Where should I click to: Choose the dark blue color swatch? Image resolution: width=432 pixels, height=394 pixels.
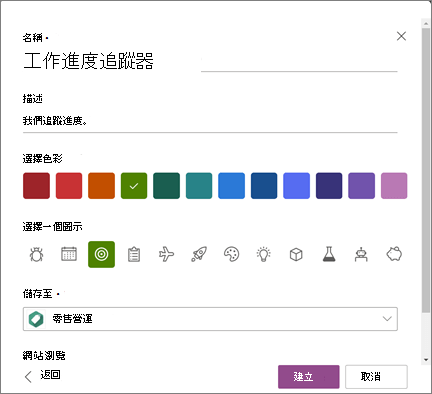pyautogui.click(x=264, y=186)
